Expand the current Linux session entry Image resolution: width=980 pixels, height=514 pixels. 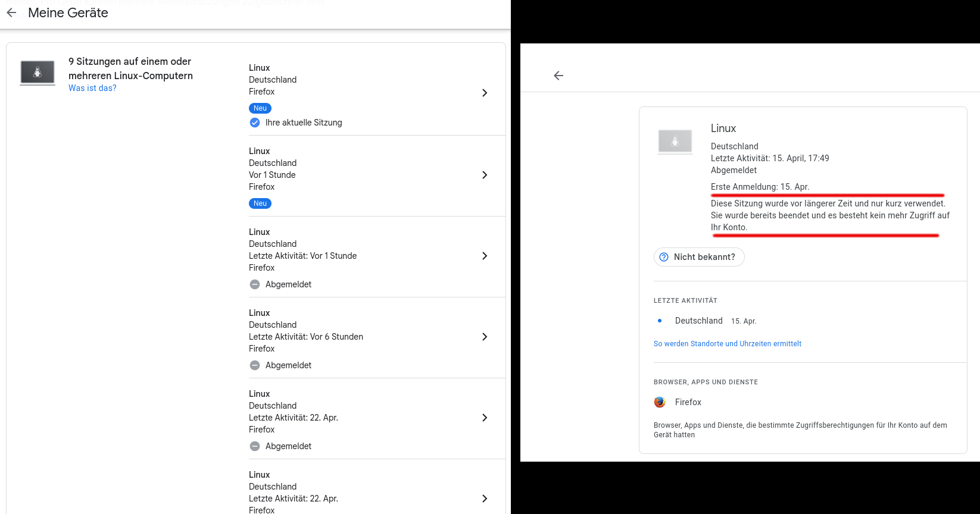[485, 93]
